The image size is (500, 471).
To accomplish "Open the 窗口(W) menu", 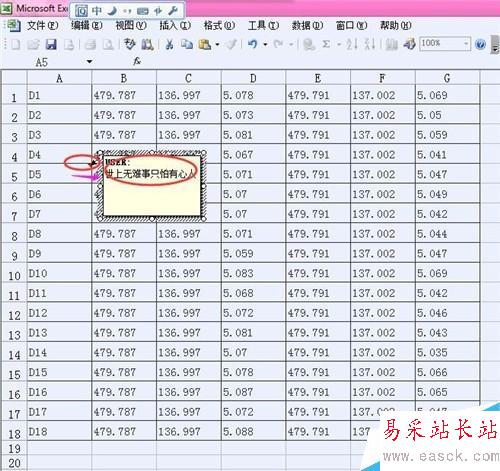I will coord(351,25).
